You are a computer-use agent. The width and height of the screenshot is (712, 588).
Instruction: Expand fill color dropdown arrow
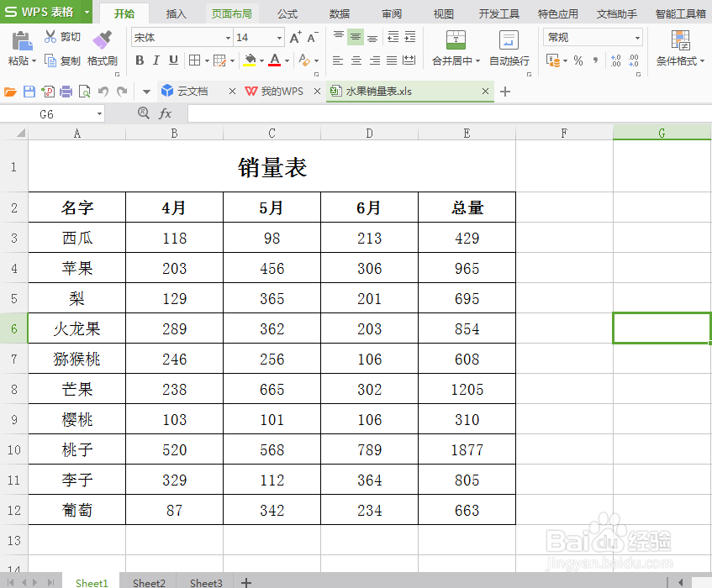tap(261, 60)
